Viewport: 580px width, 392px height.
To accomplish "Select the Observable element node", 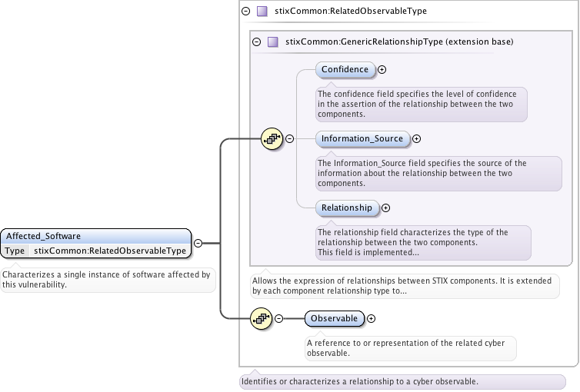I will (x=334, y=318).
